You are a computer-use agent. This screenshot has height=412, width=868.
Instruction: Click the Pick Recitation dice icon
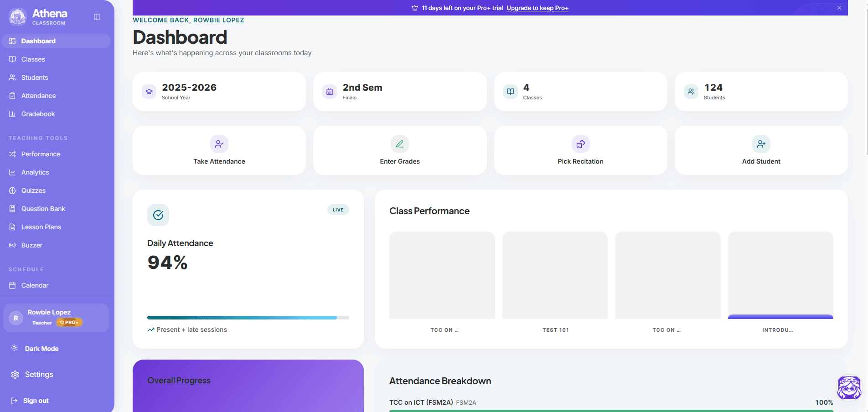coord(581,144)
